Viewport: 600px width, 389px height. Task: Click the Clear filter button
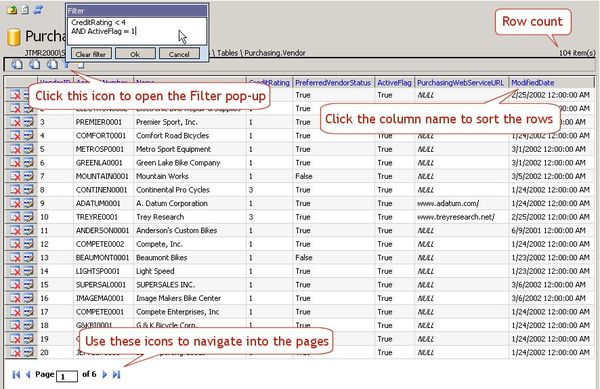91,54
